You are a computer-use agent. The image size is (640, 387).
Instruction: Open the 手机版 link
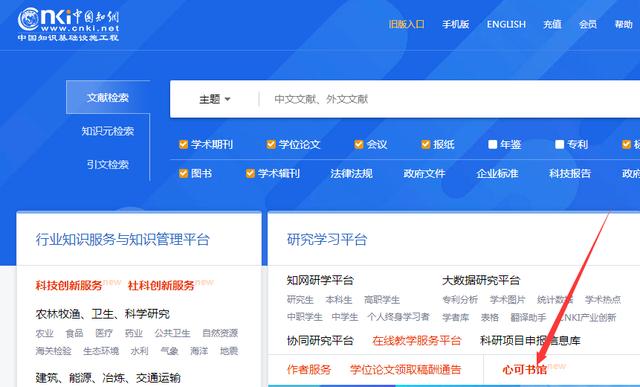(x=456, y=24)
